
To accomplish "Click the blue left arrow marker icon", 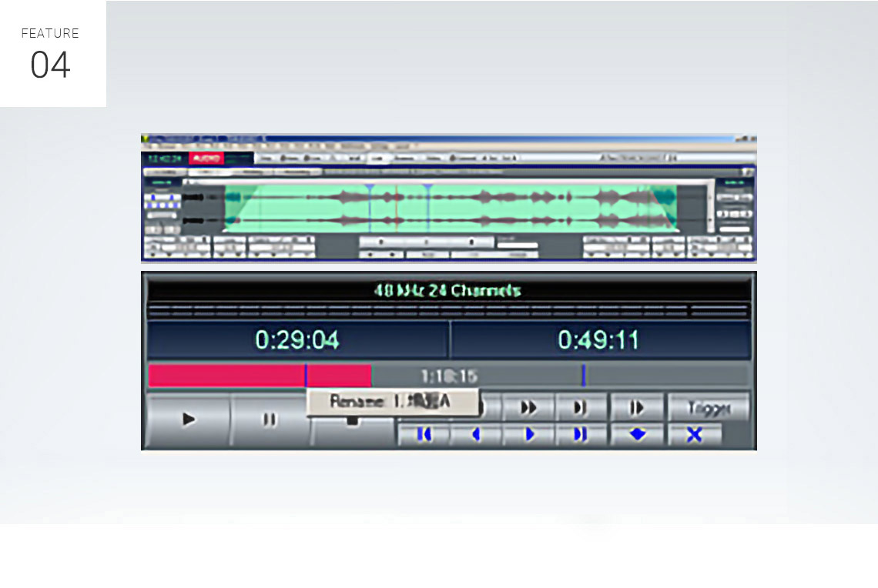I will (x=476, y=435).
